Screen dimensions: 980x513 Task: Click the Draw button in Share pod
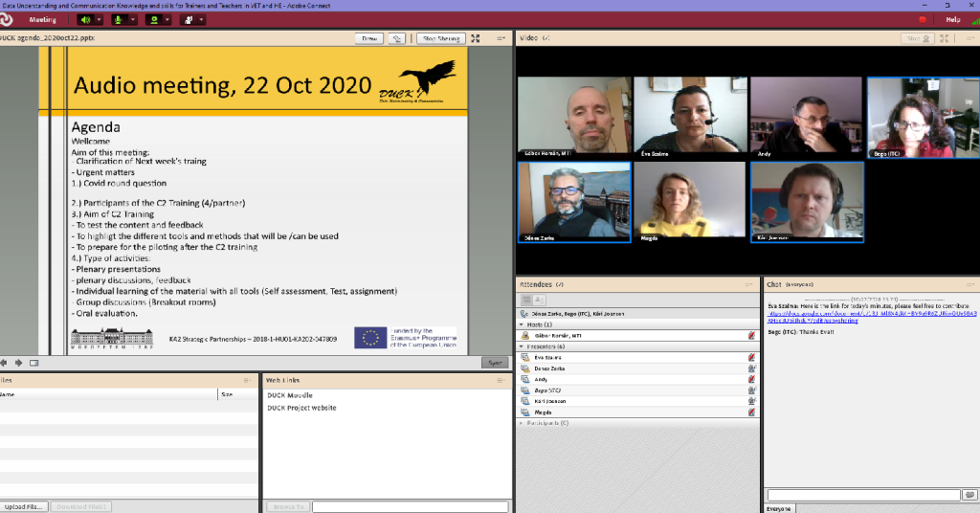(368, 38)
